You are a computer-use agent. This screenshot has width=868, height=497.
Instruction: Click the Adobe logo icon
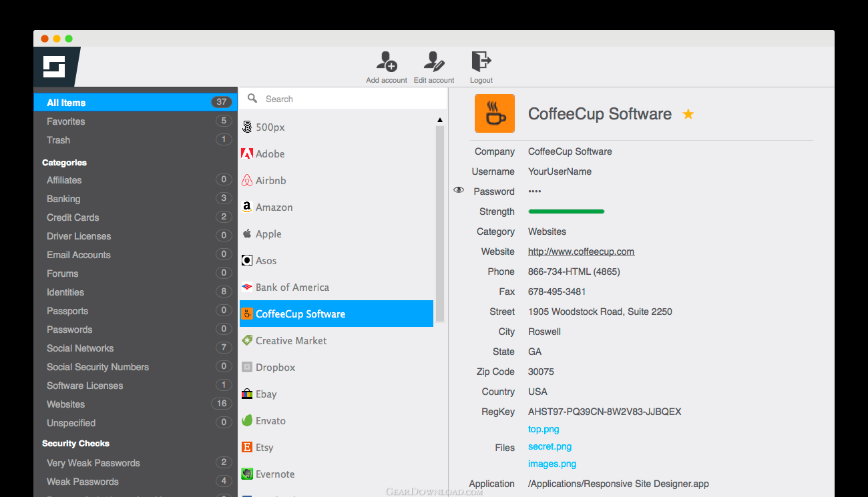click(247, 153)
